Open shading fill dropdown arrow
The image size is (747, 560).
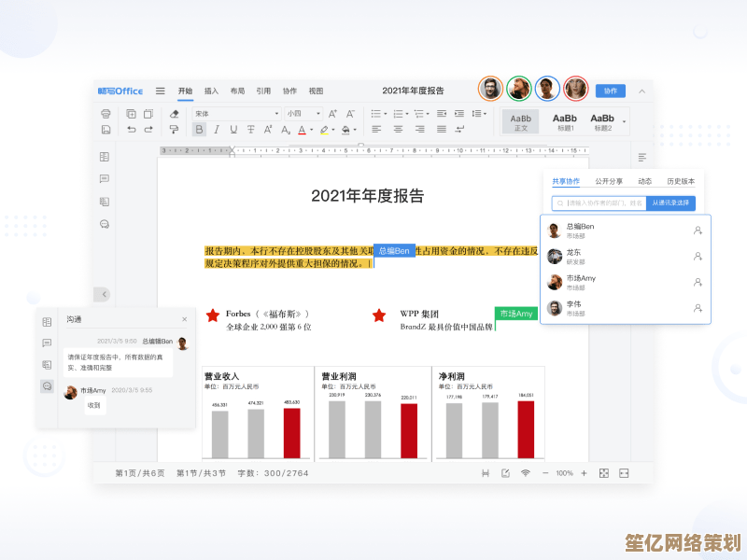pyautogui.click(x=355, y=130)
